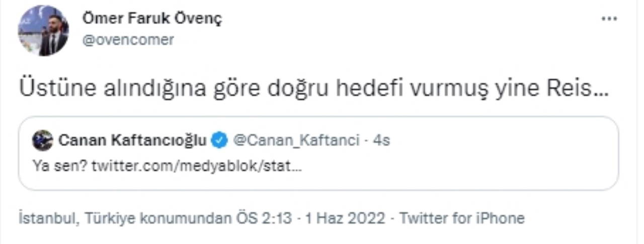Click the Twitter for iPhone source label

tap(462, 218)
